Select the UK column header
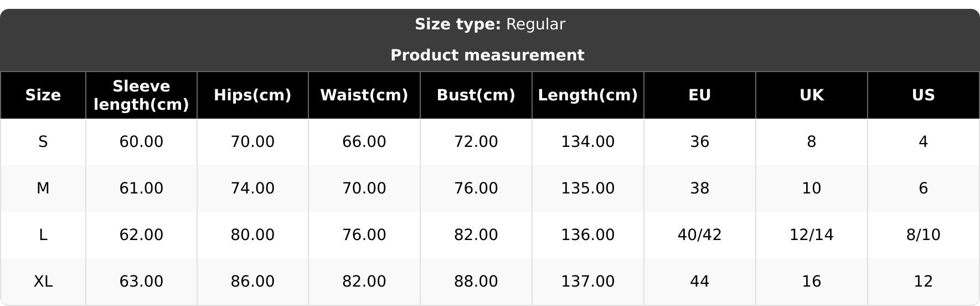 click(x=812, y=95)
